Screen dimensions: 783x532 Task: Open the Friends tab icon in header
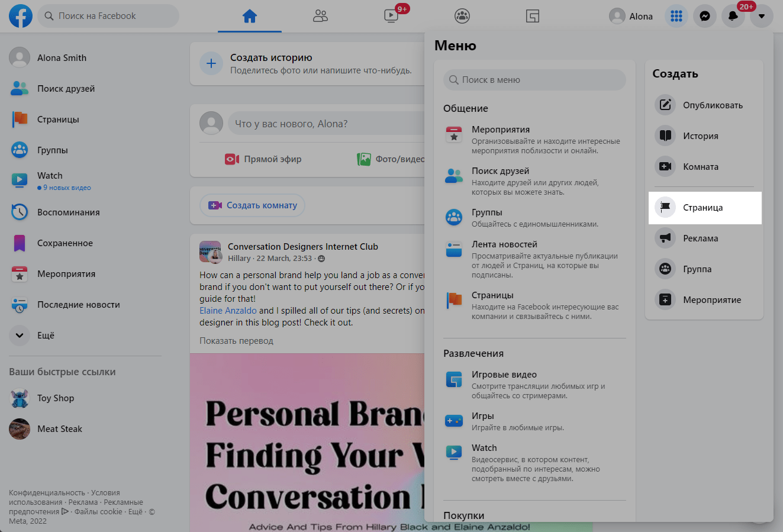[320, 16]
